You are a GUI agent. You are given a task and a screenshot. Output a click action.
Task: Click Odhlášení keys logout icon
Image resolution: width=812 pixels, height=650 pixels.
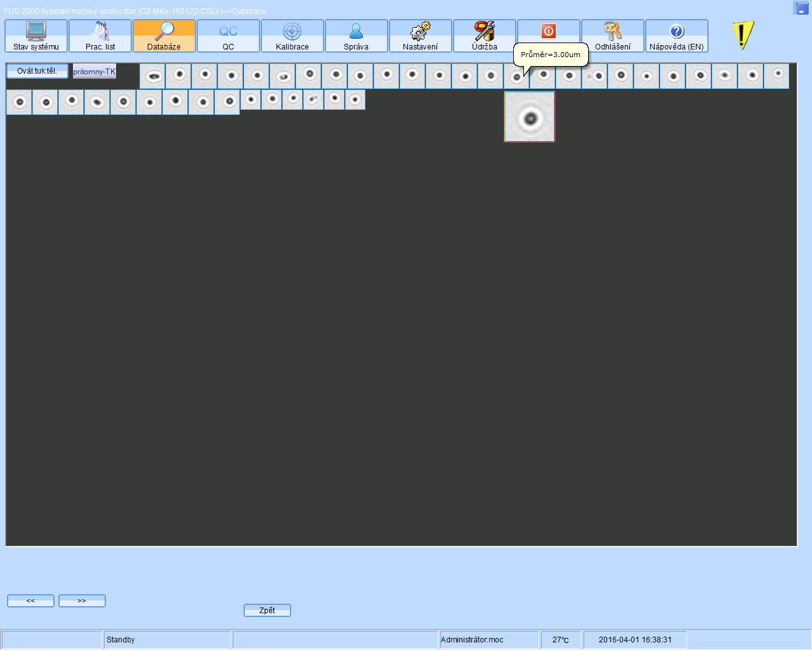point(613,36)
